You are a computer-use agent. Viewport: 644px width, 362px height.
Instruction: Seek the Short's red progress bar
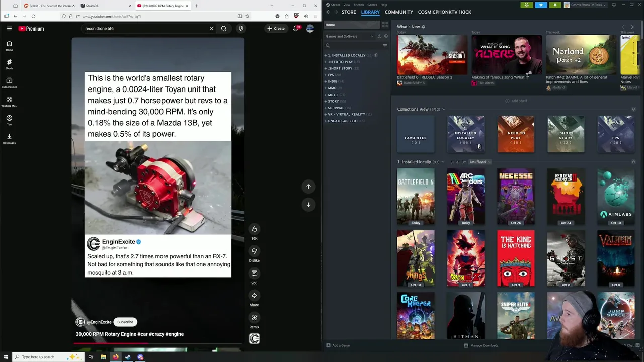(158, 344)
